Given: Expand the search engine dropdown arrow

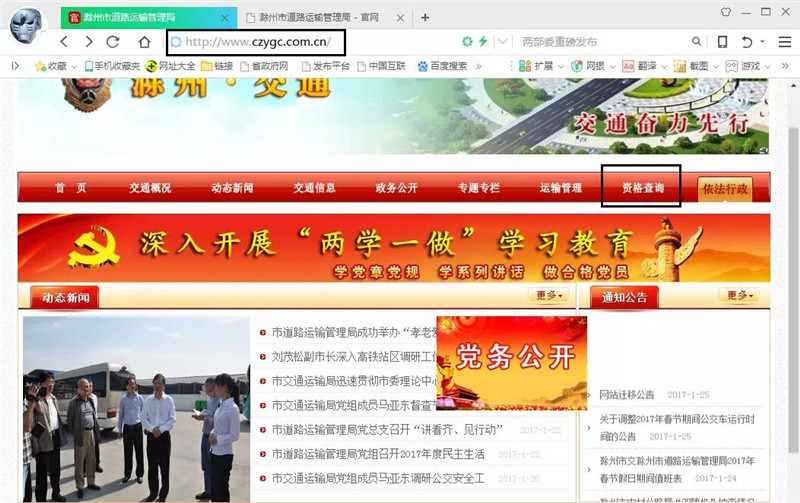Looking at the screenshot, I should tap(503, 42).
